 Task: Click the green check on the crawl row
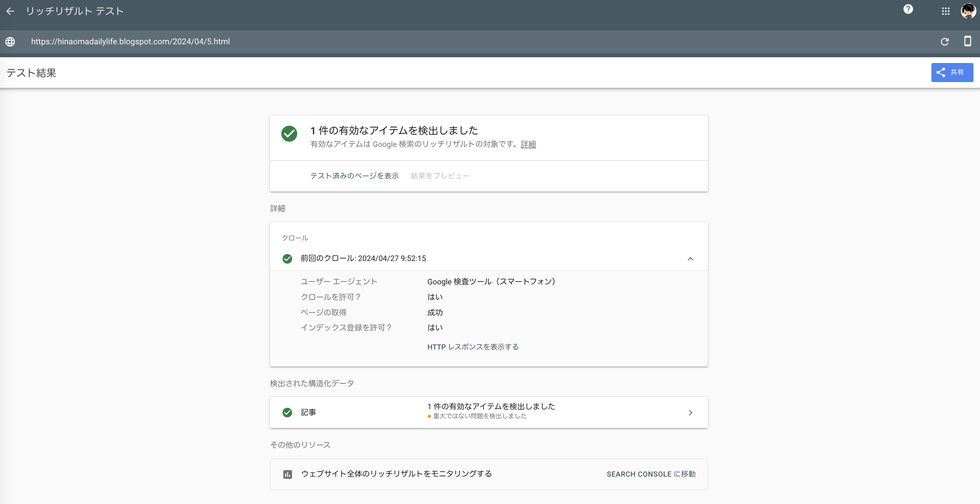287,258
